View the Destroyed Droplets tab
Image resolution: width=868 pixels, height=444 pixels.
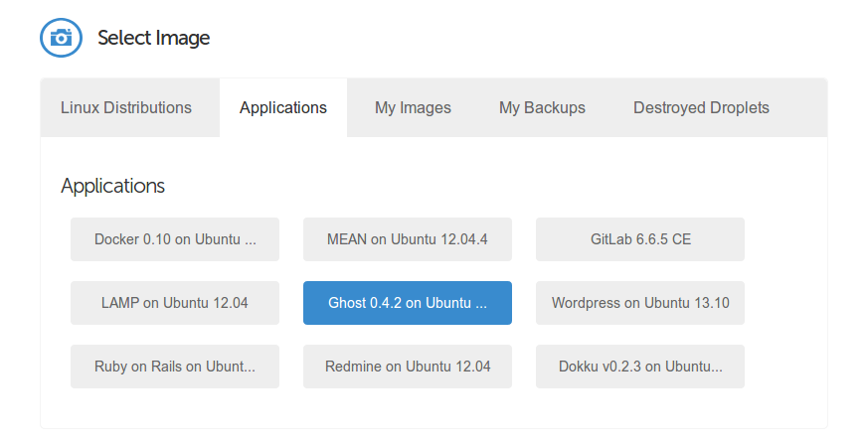(x=701, y=107)
